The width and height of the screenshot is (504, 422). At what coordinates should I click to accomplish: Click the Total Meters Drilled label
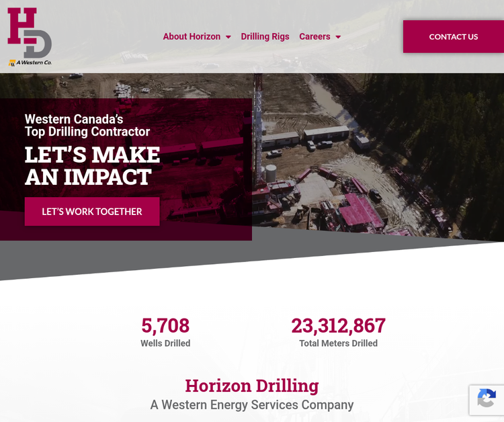(339, 343)
